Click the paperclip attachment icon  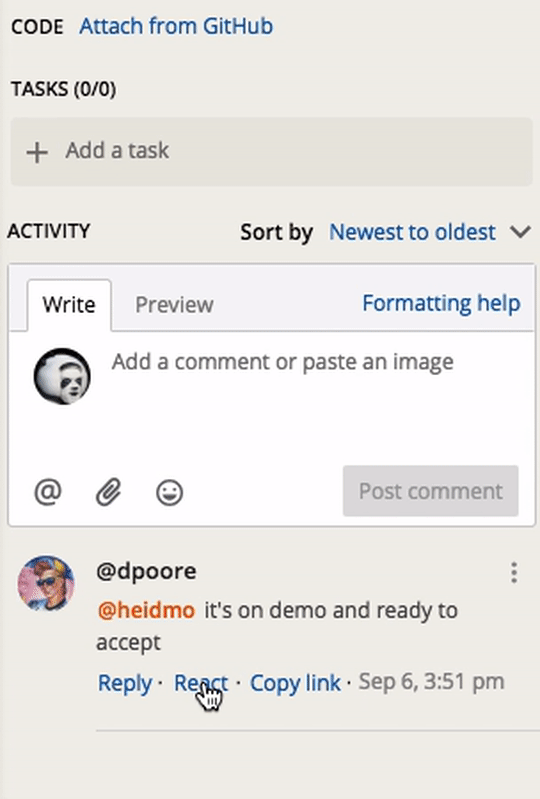(x=109, y=492)
